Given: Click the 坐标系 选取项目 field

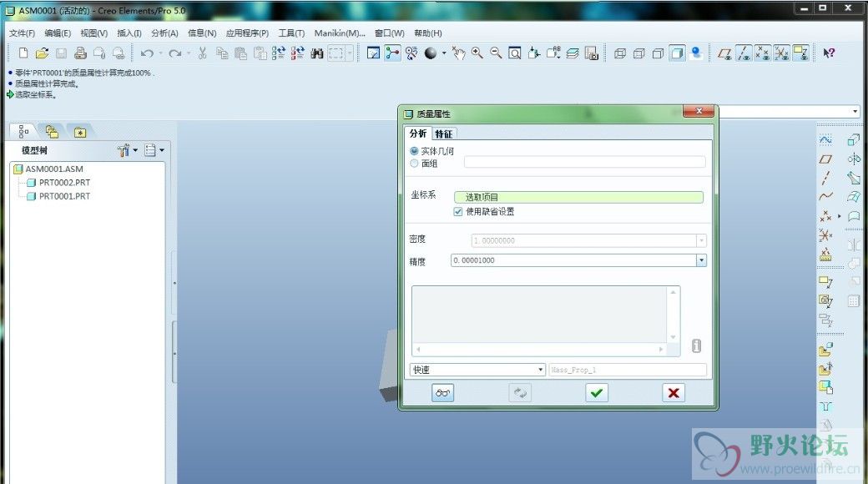Looking at the screenshot, I should [578, 197].
